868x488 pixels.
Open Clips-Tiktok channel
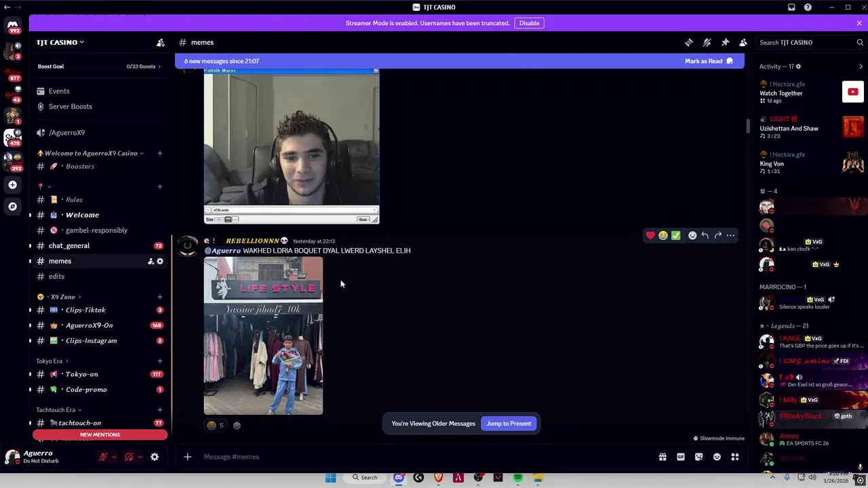(x=99, y=310)
